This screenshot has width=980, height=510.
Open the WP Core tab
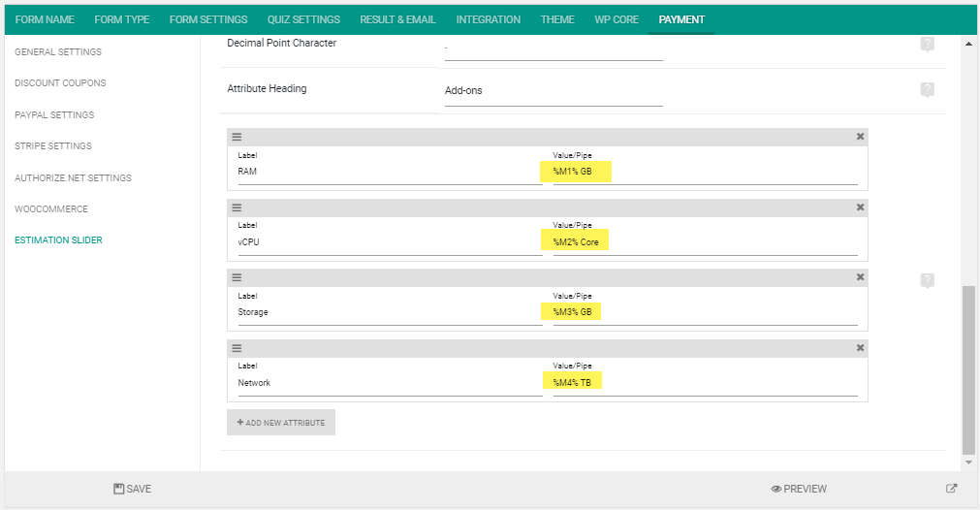(616, 19)
